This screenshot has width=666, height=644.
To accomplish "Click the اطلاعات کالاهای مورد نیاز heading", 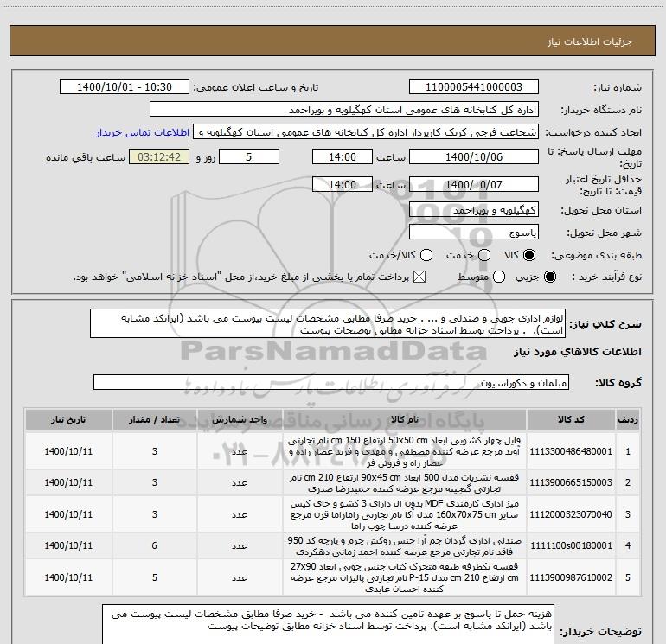I will [578, 352].
